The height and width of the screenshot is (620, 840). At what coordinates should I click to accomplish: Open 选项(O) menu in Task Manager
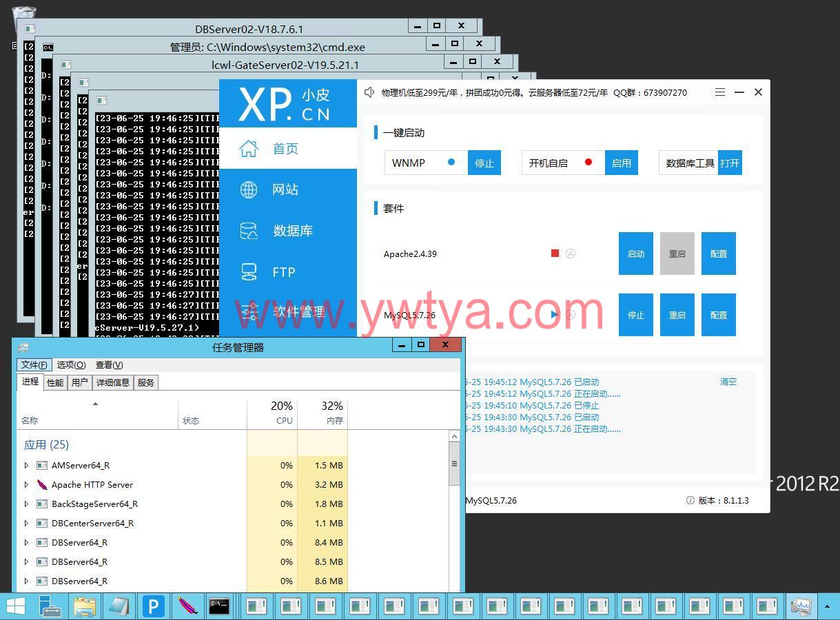click(x=71, y=364)
